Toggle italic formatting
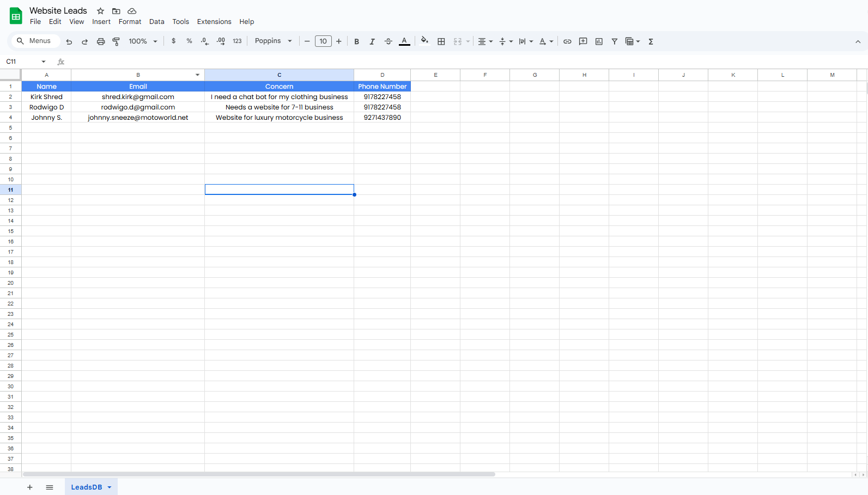 click(372, 41)
